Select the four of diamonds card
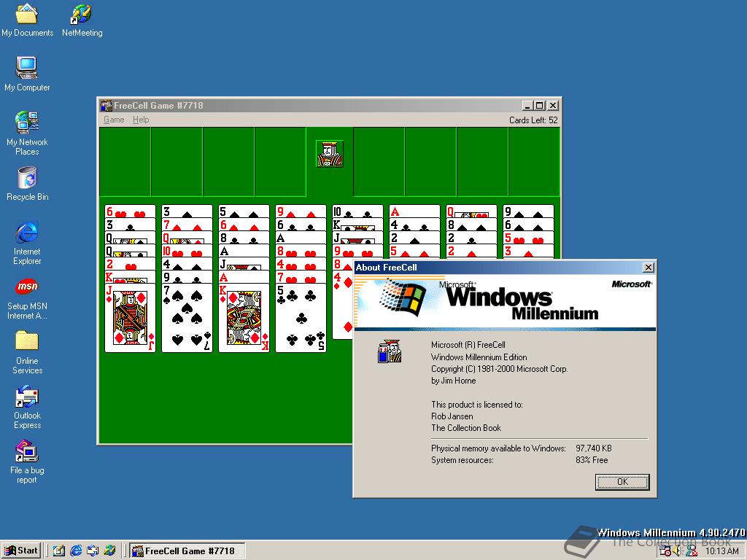747x560 pixels. [343, 305]
